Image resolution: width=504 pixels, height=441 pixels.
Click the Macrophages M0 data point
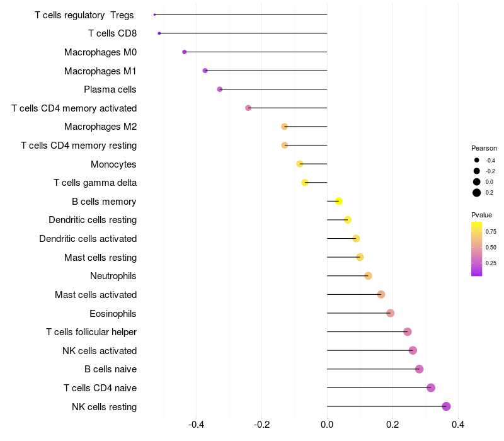point(184,52)
